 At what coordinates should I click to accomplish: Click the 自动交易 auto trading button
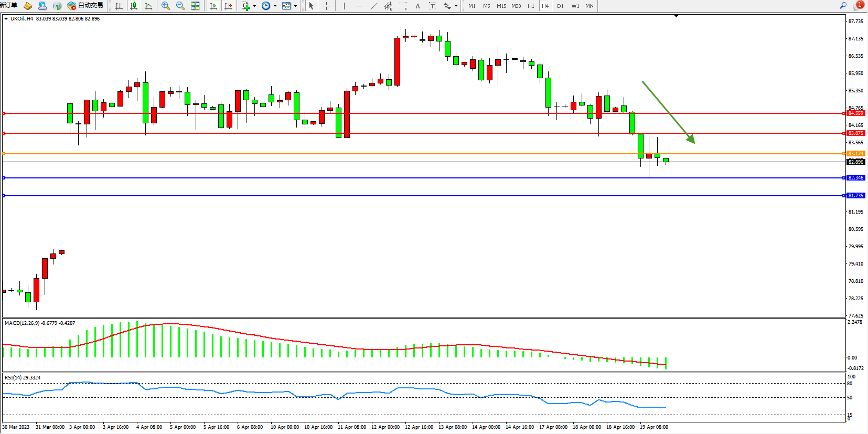coord(85,6)
